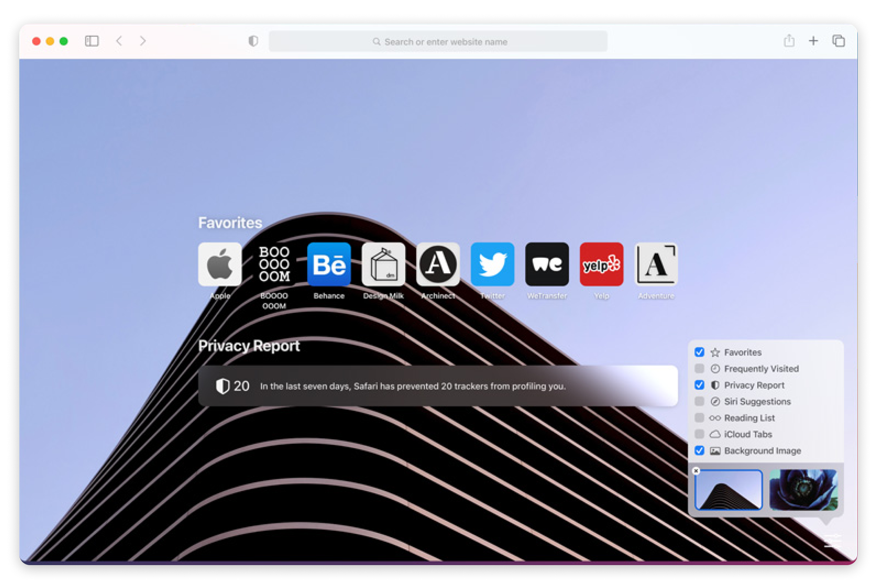Click the Share icon in toolbar
The height and width of the screenshot is (588, 877).
pyautogui.click(x=789, y=40)
